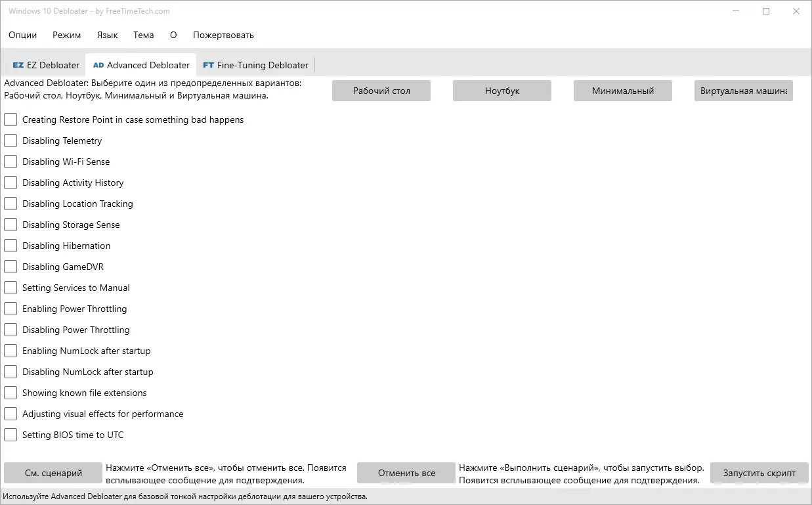Open the Режим menu
Screen dimensions: 812x505
pos(67,35)
